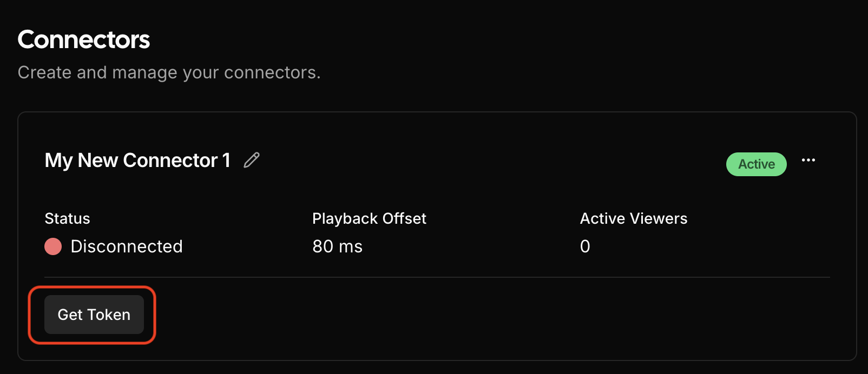Click the active viewers count of 0
The height and width of the screenshot is (374, 868).
[x=585, y=246]
